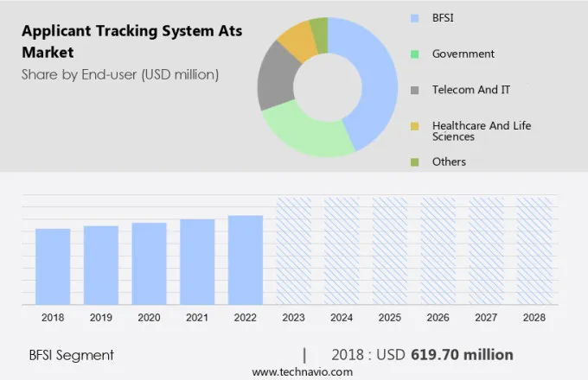588x380 pixels.
Task: Click the Telecom And IT gray legend swatch
Action: 414,90
